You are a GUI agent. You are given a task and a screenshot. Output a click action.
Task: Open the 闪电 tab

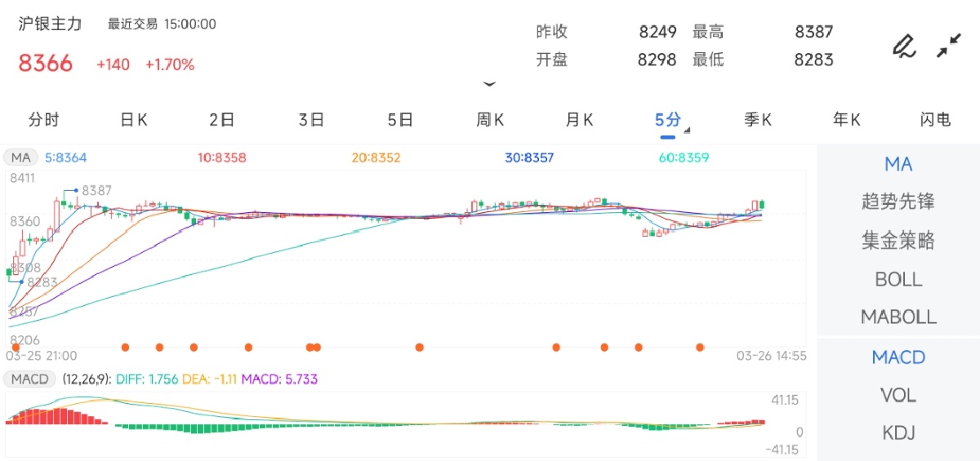(x=935, y=120)
